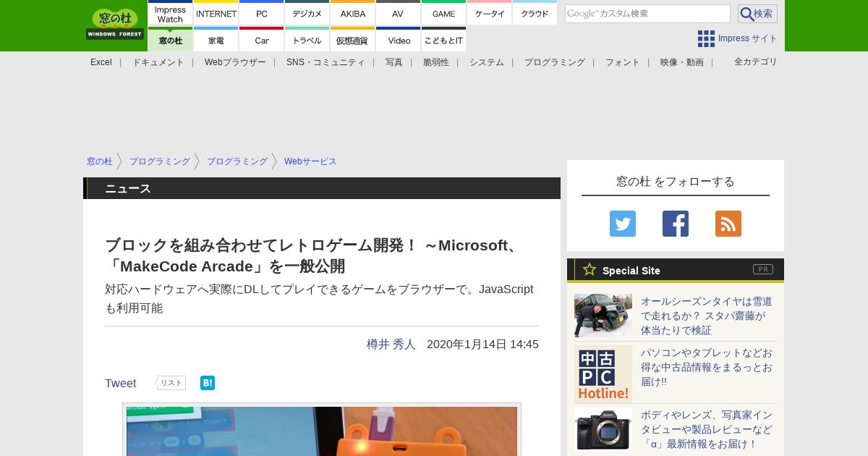
Task: Click author name 樽井 秀人
Action: 391,345
